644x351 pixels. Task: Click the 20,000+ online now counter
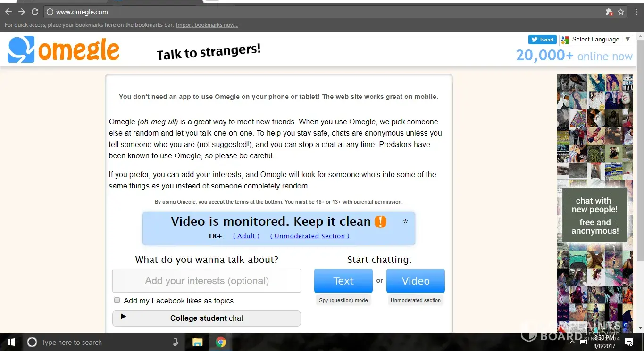574,56
